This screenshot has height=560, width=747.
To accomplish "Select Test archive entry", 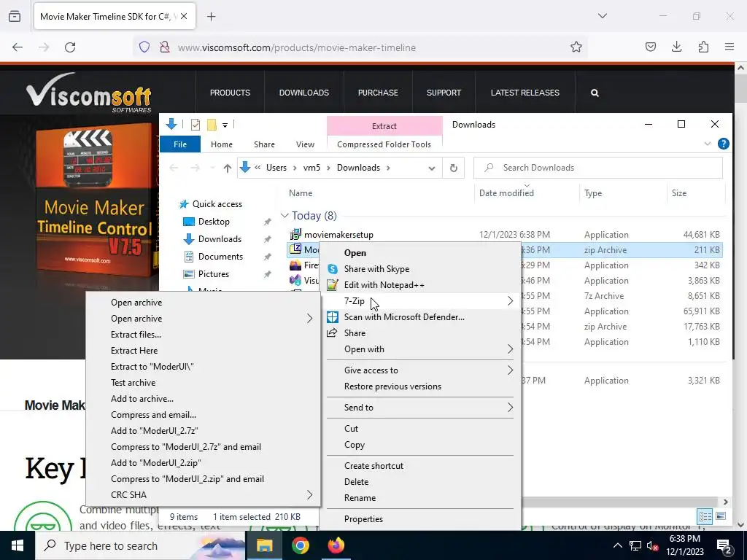I will (133, 382).
